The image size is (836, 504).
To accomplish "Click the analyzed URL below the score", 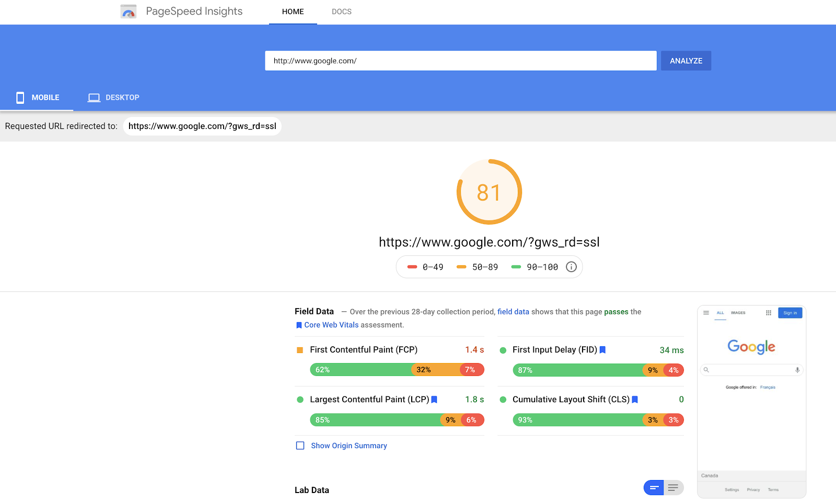I will [489, 242].
